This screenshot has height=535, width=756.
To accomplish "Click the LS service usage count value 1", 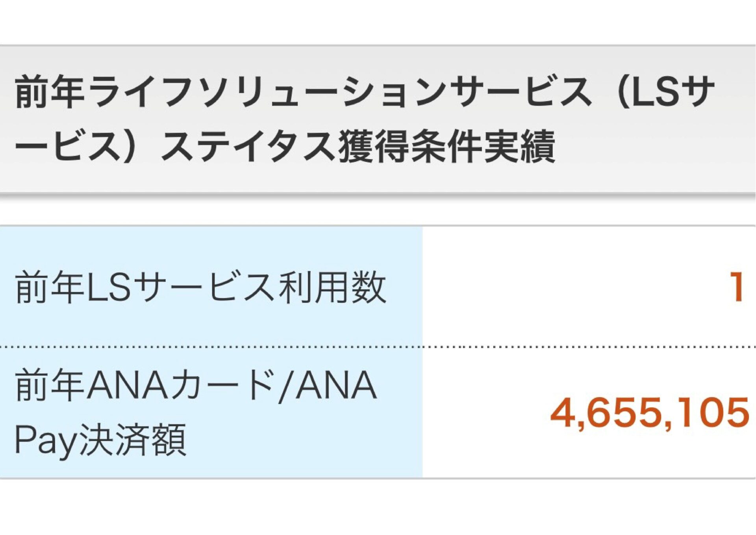I will point(736,288).
